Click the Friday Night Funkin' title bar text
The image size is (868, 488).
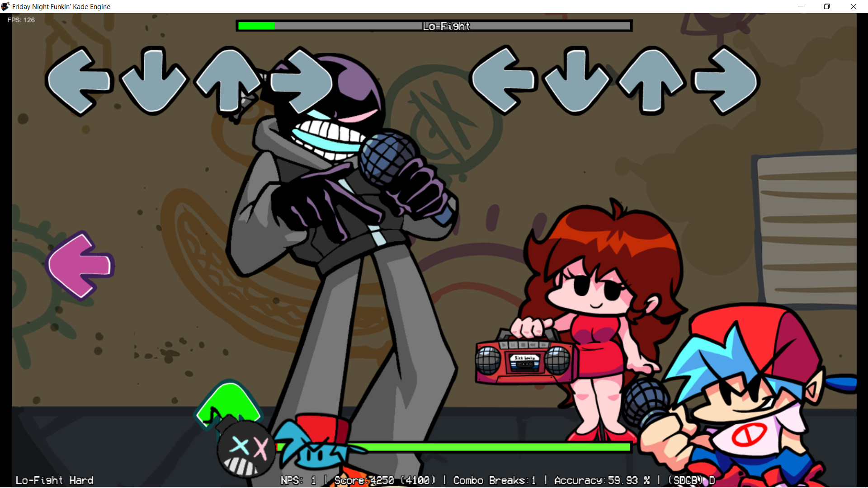60,6
